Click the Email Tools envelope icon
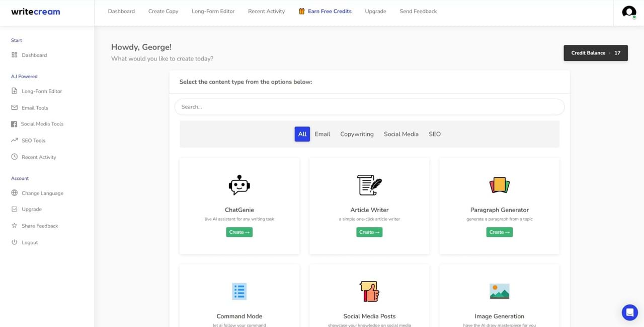Screen dimensions: 644x327 click(x=14, y=108)
